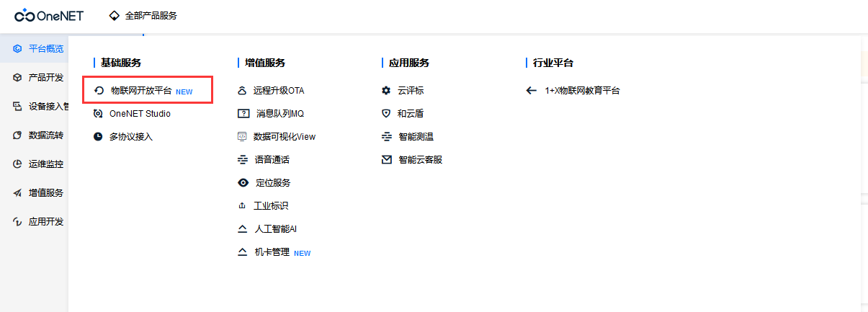Viewport: 868px width, 312px height.
Task: Click the 智能测温 icon
Action: tap(386, 137)
